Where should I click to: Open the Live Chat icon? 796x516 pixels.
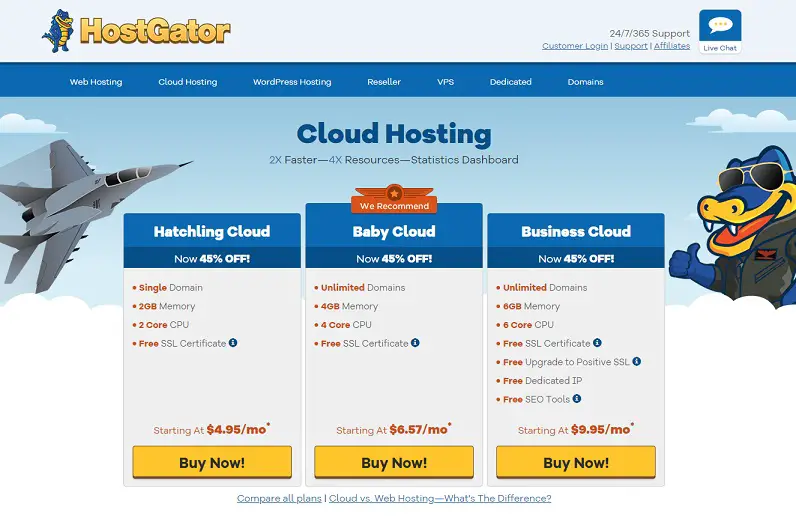click(720, 31)
